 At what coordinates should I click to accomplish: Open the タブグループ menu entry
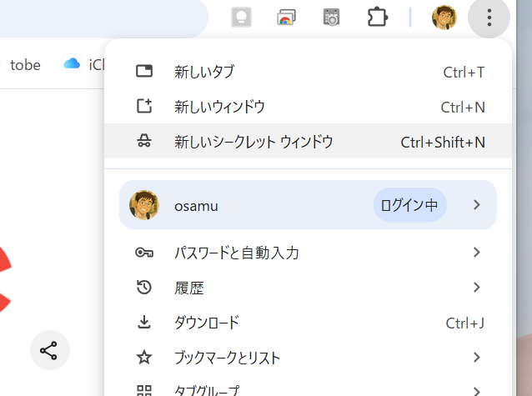tap(206, 389)
